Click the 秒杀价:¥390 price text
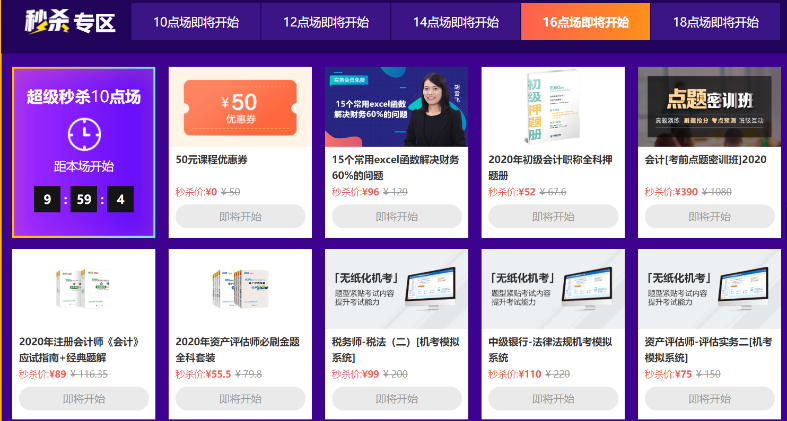The image size is (787, 421). (x=671, y=192)
